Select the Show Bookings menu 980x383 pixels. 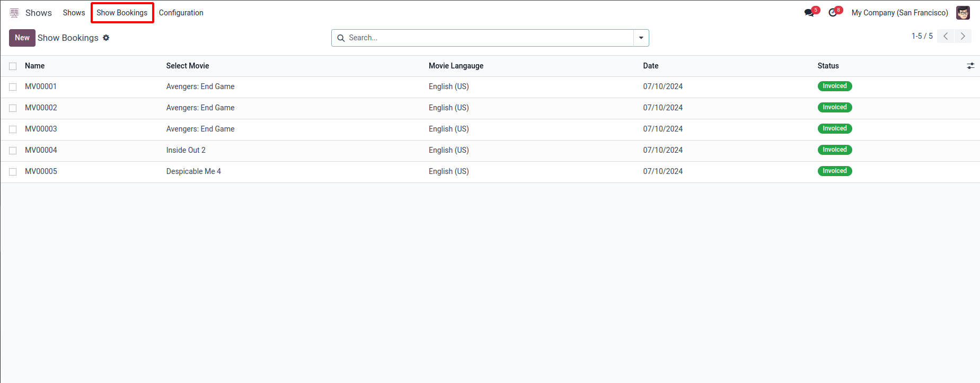click(122, 13)
